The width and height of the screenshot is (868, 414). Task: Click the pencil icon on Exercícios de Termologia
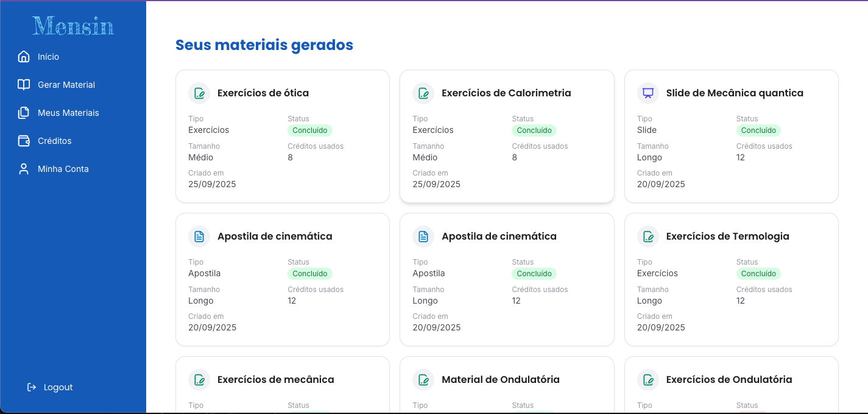[x=647, y=237]
